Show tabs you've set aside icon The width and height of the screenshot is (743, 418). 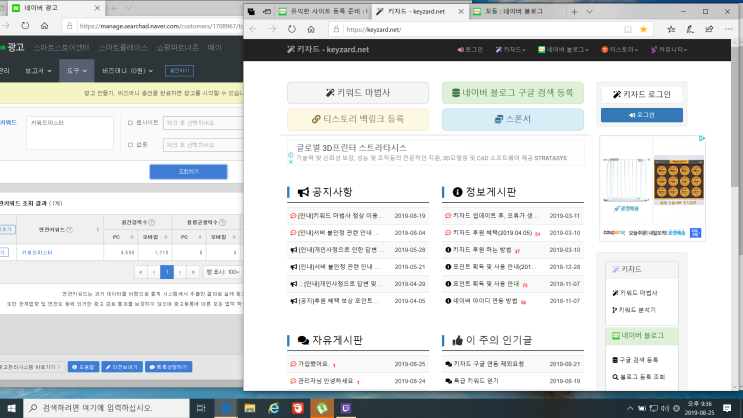(251, 11)
